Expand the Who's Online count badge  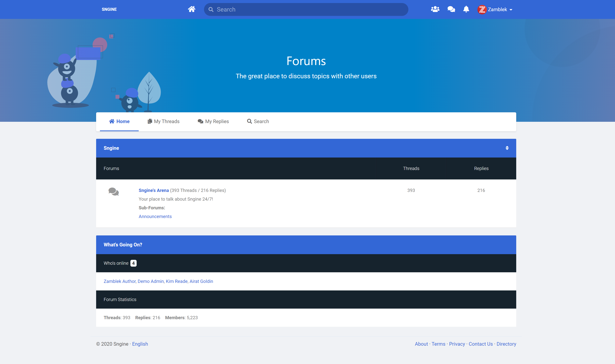[x=133, y=263]
